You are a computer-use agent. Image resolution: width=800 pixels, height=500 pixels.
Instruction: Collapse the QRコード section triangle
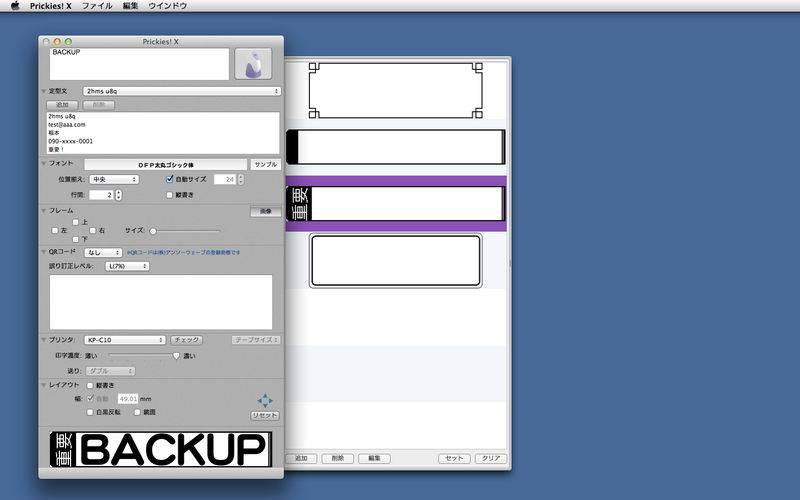[44, 252]
